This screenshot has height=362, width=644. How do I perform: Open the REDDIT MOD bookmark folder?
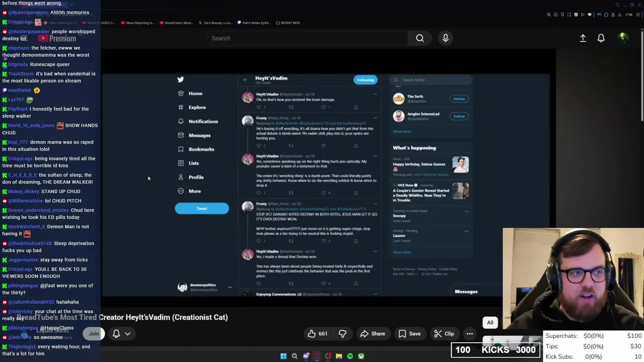(288, 23)
